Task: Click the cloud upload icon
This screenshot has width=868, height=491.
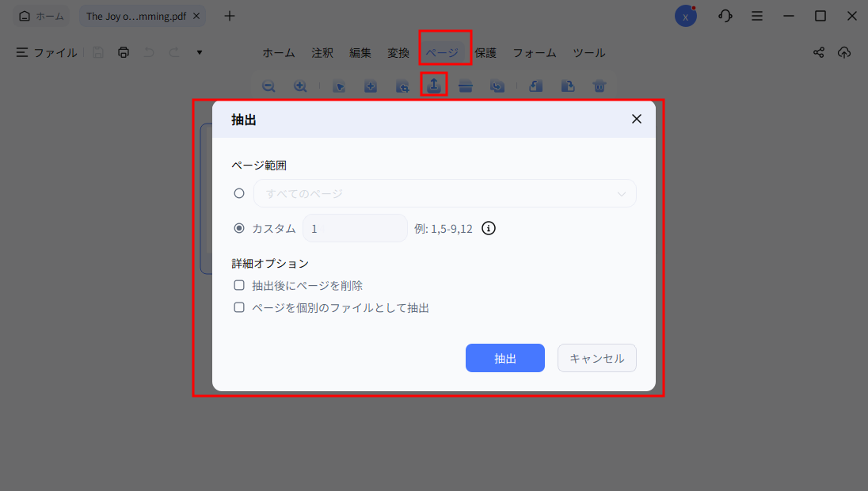Action: (x=843, y=51)
